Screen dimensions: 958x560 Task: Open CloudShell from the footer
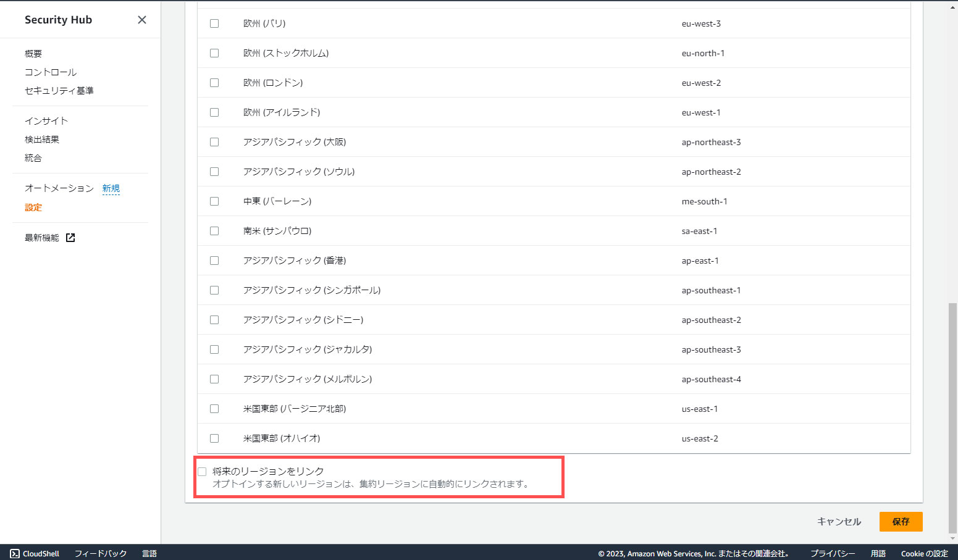35,554
